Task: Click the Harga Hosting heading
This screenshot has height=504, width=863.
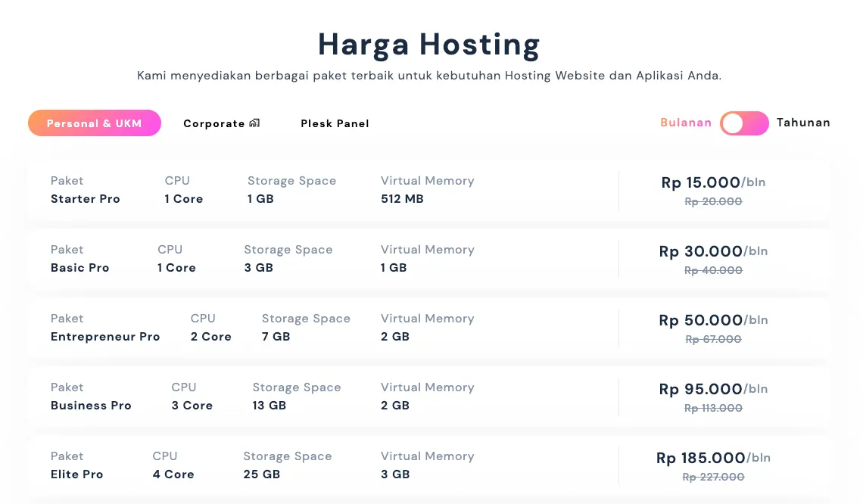Action: tap(428, 44)
